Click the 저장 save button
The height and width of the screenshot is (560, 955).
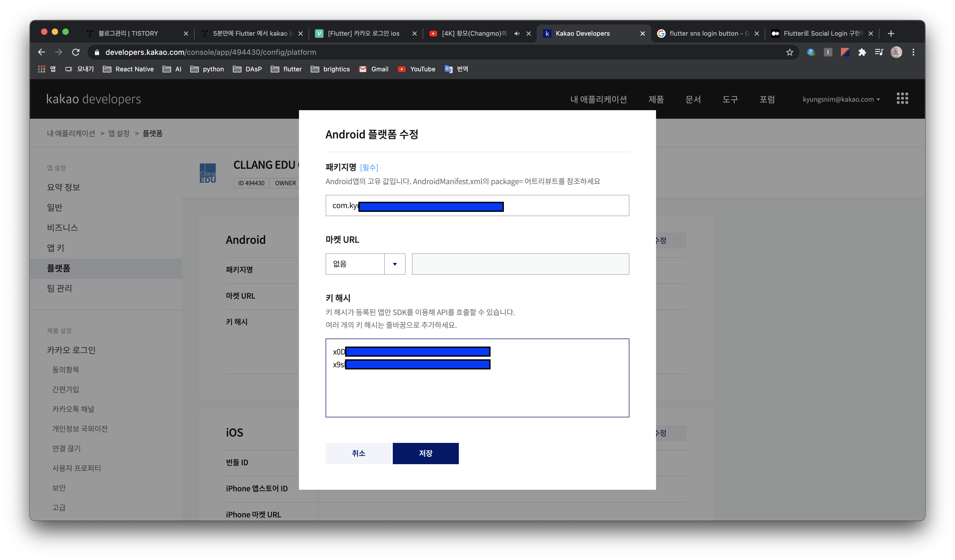pos(425,453)
